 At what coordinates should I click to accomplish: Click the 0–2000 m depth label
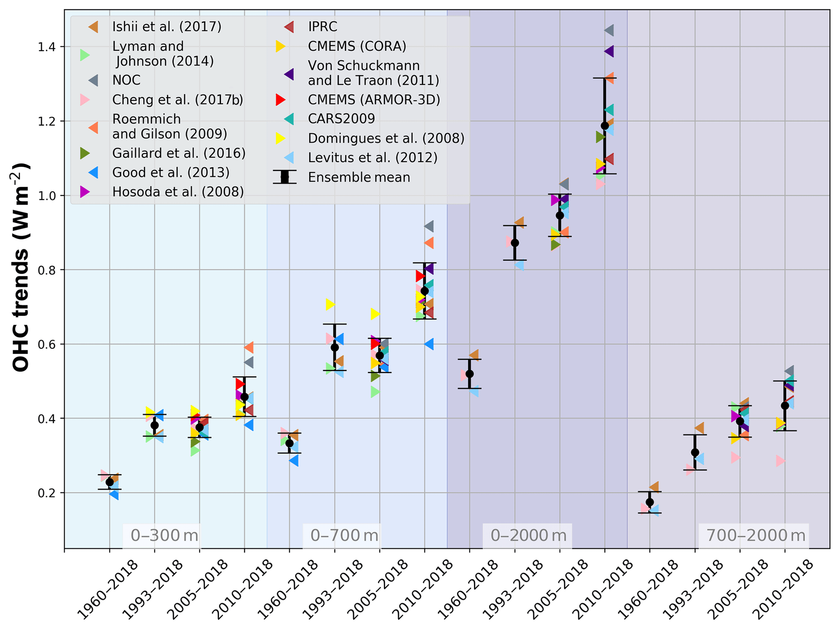(528, 535)
